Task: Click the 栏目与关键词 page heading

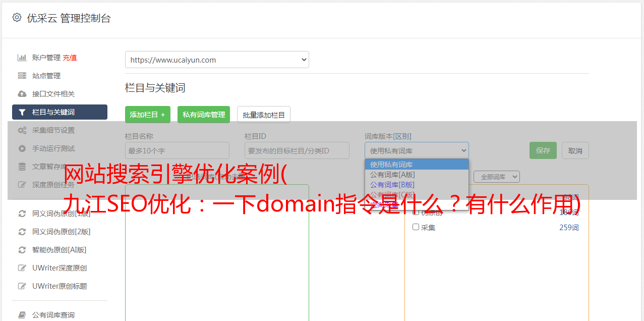Action: pos(155,88)
